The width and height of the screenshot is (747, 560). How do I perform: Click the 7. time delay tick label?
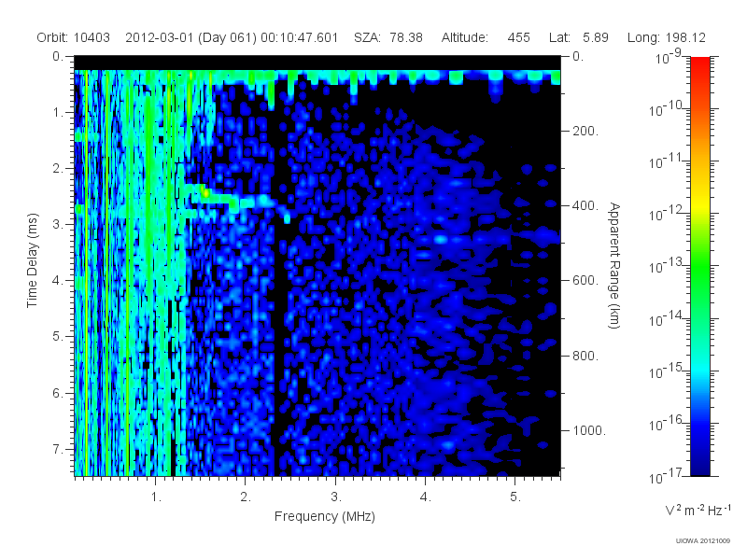[x=58, y=449]
